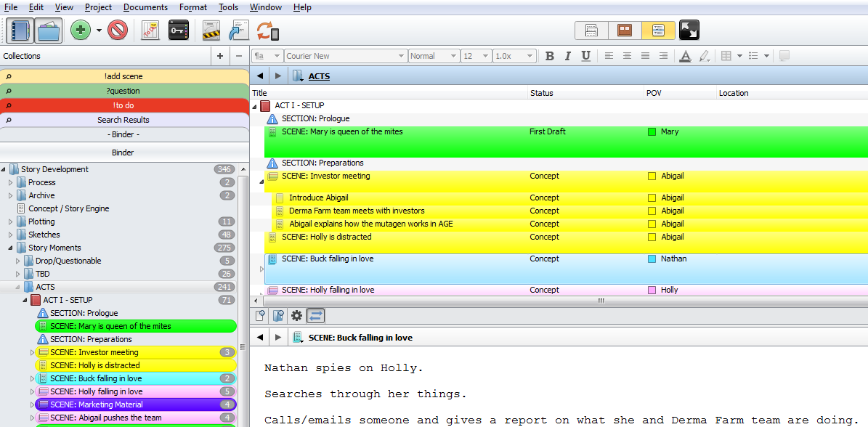Go back in lower editor history

click(x=259, y=338)
